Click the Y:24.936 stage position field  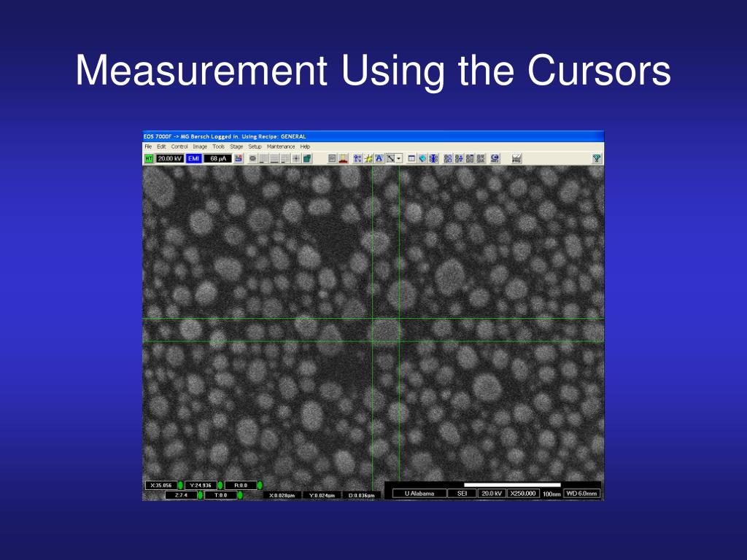click(x=201, y=485)
